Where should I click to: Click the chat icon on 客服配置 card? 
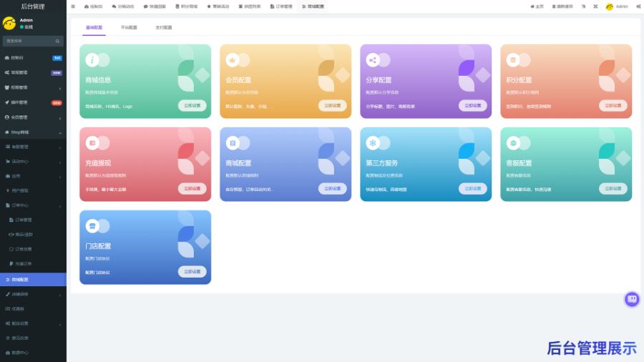point(513,143)
